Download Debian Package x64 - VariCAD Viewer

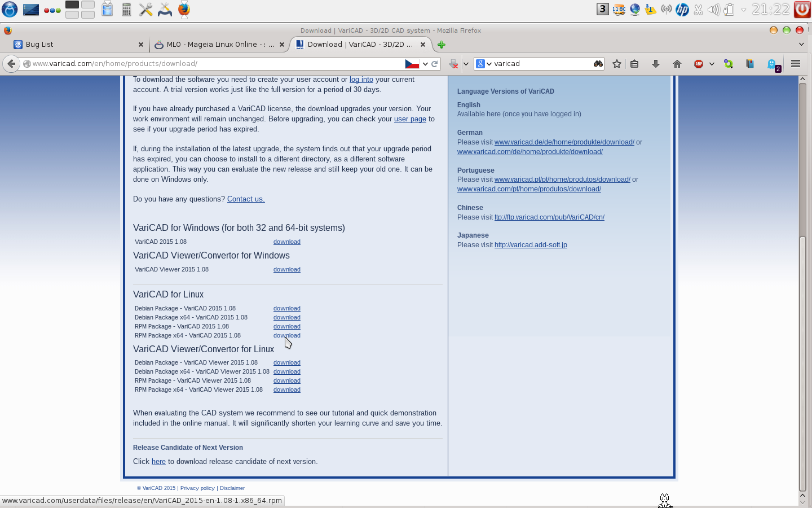[287, 371]
